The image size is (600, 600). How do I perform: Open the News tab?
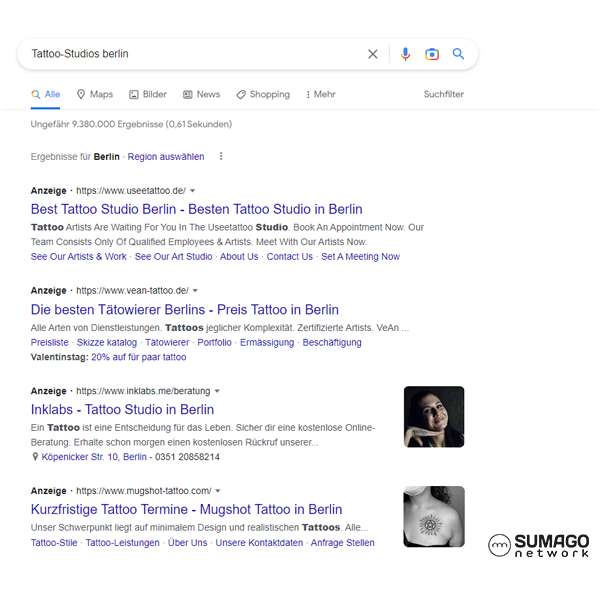202,94
